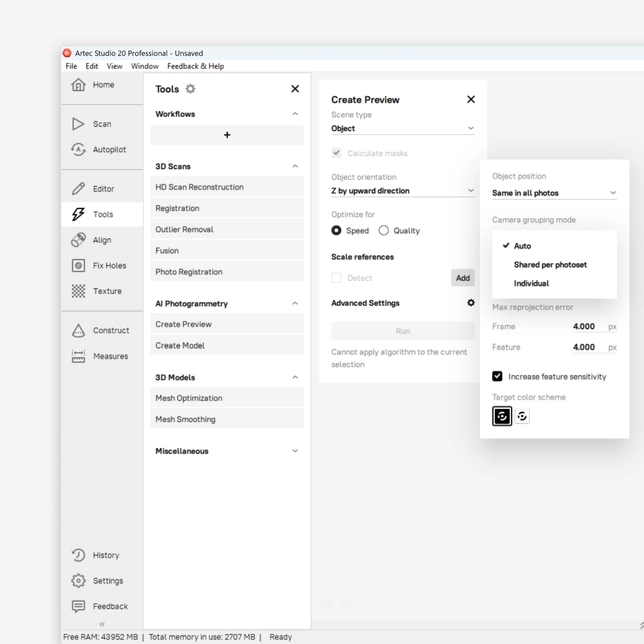Uncheck Increase feature sensitivity checkbox
This screenshot has height=644, width=644.
497,377
